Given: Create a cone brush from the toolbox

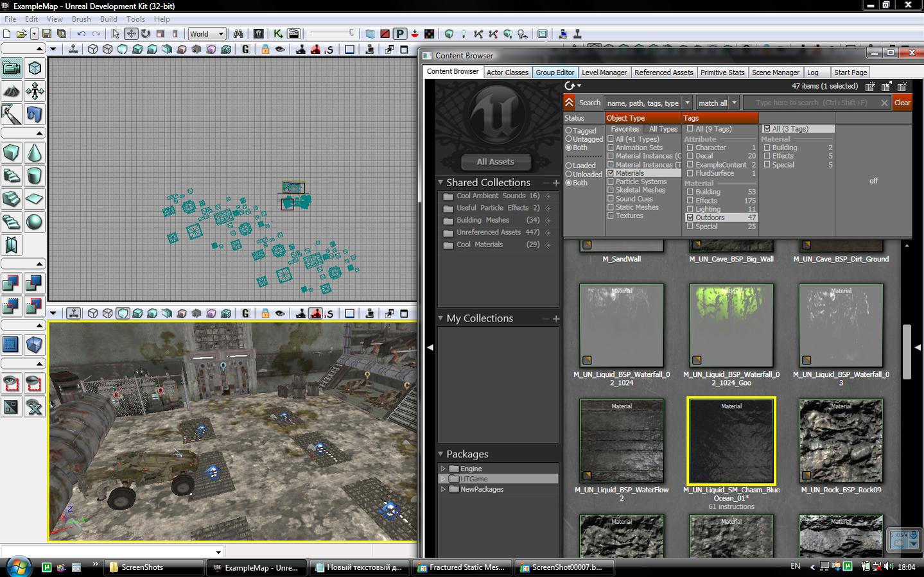Looking at the screenshot, I should (35, 152).
